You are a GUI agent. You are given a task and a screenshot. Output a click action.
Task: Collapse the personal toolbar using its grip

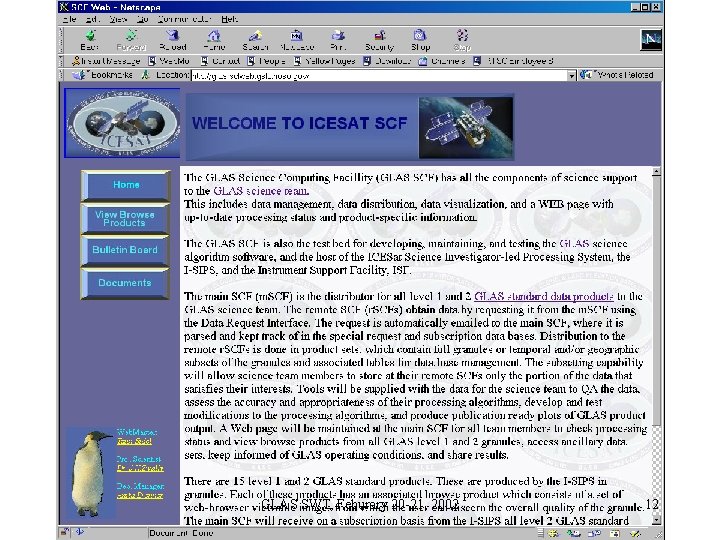click(x=61, y=61)
